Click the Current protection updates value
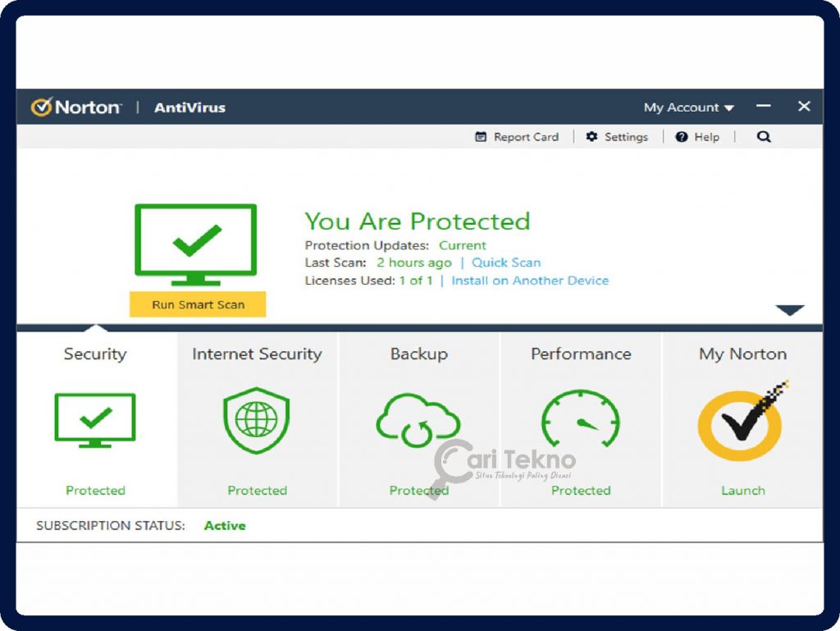The height and width of the screenshot is (631, 840). point(463,245)
